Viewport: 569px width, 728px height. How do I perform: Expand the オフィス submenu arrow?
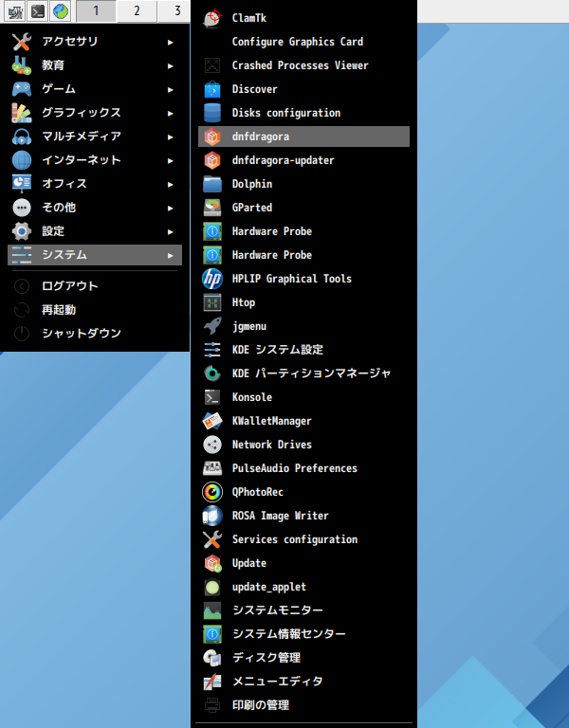click(171, 184)
